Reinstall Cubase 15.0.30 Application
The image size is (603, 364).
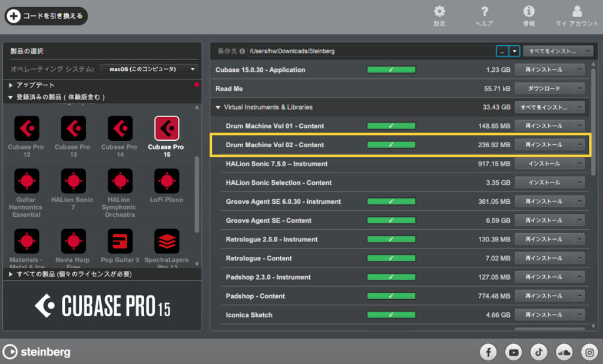(x=544, y=70)
